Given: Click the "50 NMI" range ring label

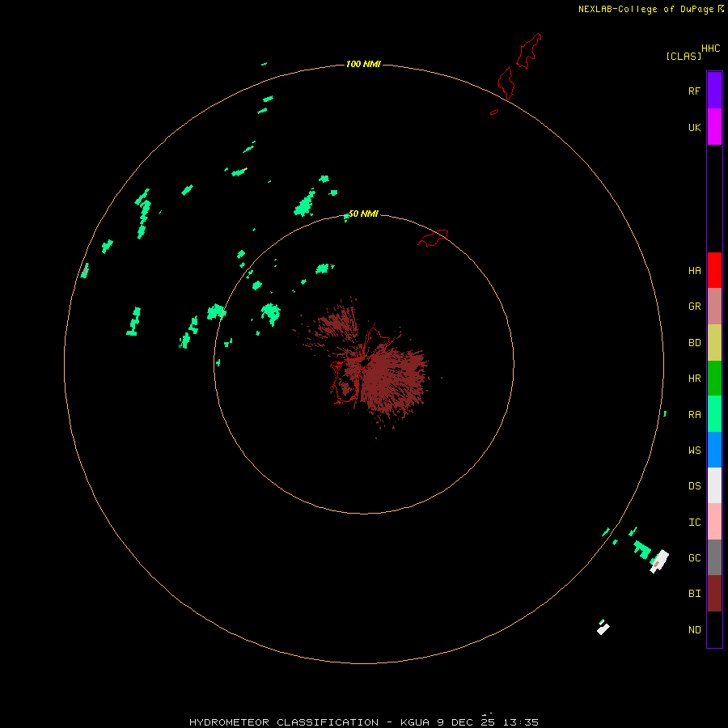Looking at the screenshot, I should pyautogui.click(x=363, y=214).
